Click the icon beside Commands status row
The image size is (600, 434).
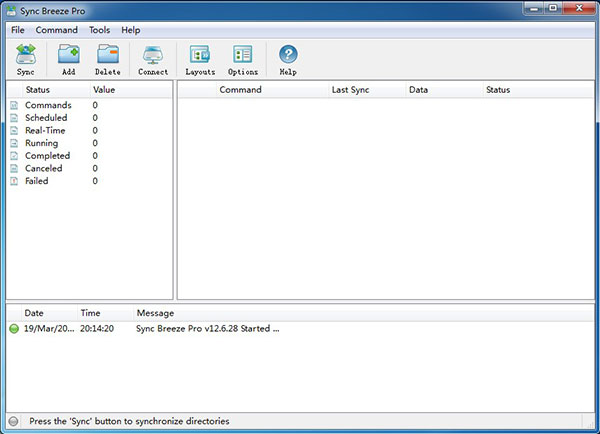(14, 105)
